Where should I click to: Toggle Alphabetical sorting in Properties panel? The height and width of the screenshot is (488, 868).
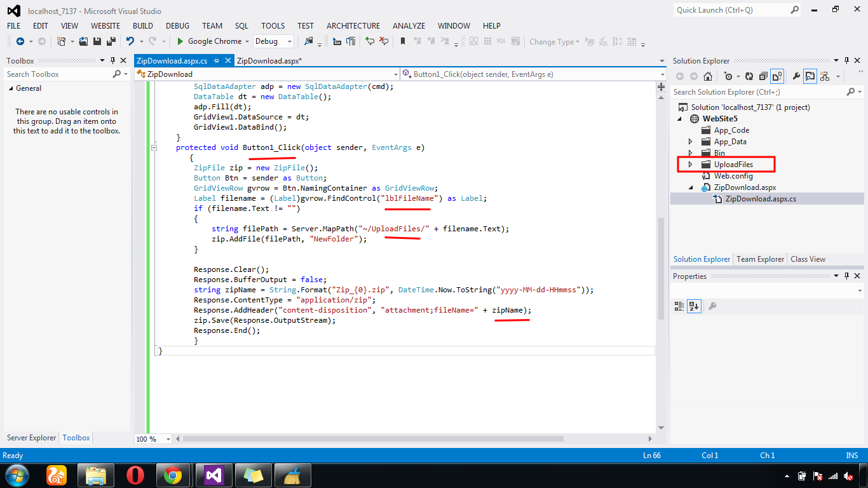point(694,306)
